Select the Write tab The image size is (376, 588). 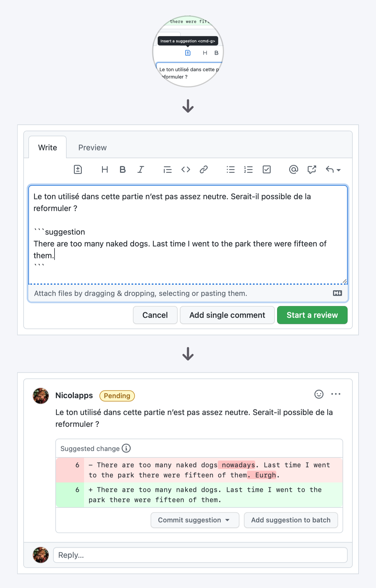(x=48, y=148)
